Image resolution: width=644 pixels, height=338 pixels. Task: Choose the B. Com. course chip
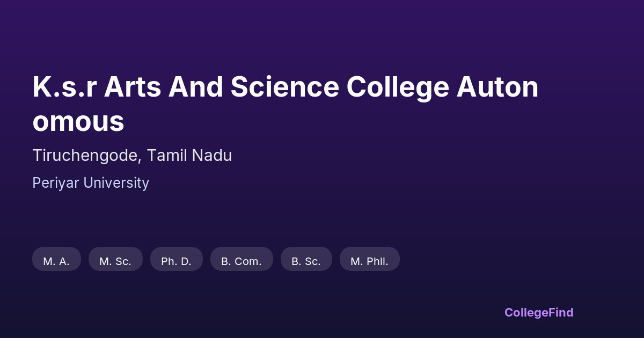tap(241, 259)
